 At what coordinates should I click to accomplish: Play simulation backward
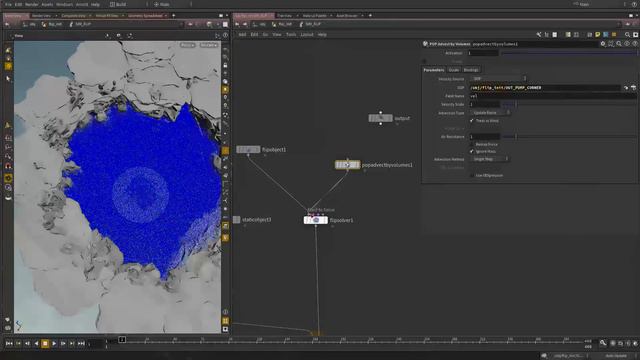pos(36,344)
